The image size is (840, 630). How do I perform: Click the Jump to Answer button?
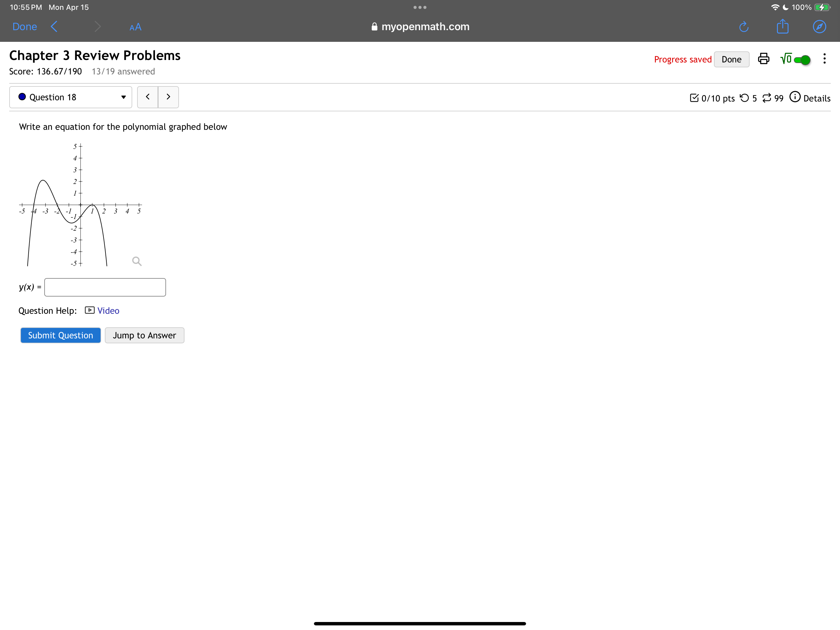click(144, 335)
